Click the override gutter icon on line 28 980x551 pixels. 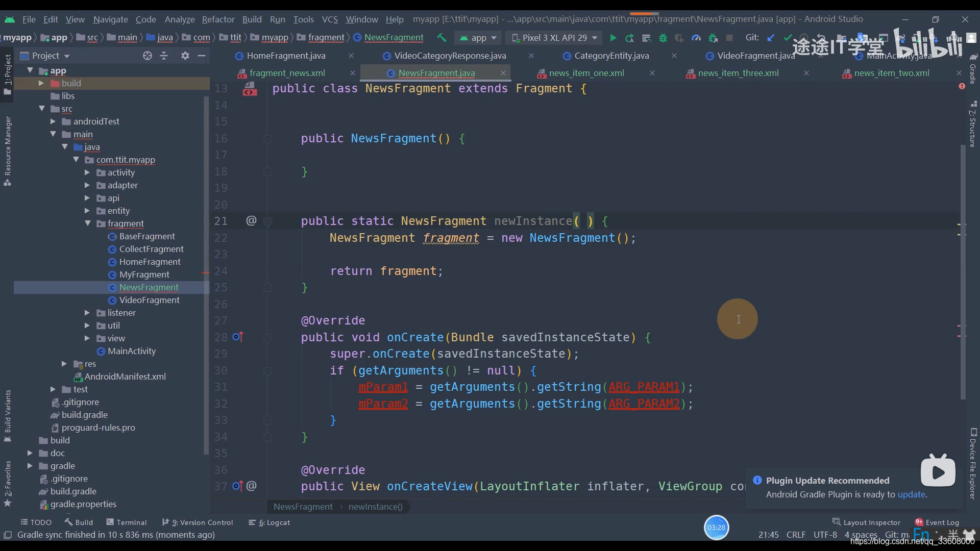coord(238,337)
